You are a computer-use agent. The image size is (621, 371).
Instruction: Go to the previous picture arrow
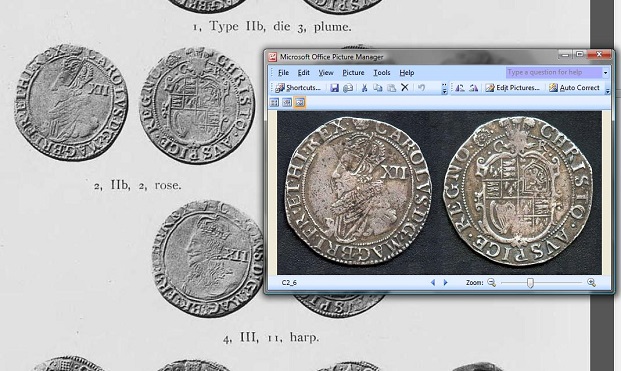click(x=433, y=282)
